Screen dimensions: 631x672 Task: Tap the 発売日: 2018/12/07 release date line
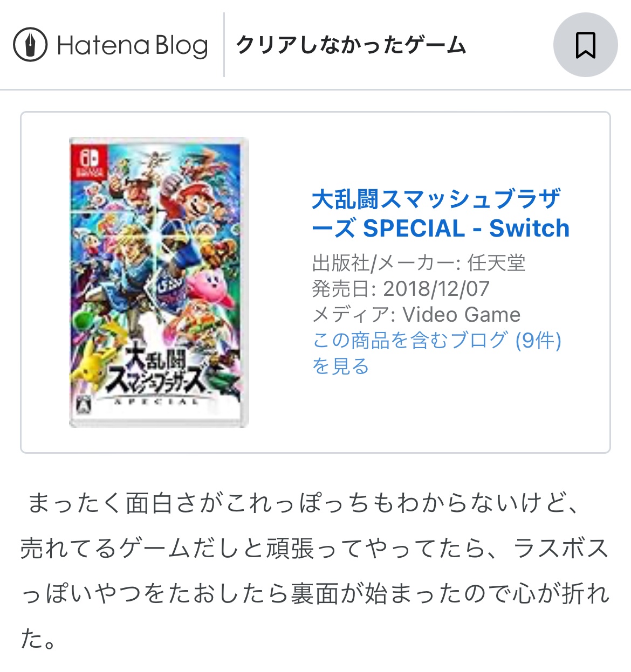pyautogui.click(x=401, y=288)
